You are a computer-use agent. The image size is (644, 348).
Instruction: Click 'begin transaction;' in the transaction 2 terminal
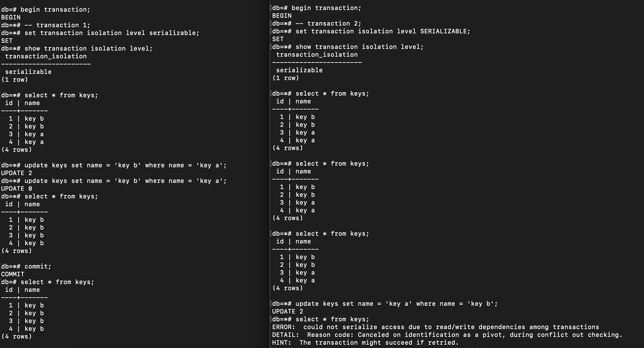326,8
